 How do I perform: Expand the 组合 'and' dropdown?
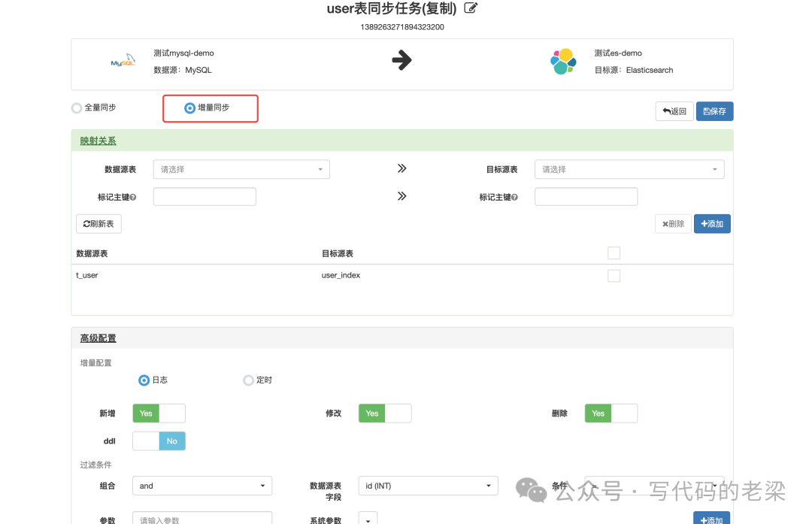202,486
